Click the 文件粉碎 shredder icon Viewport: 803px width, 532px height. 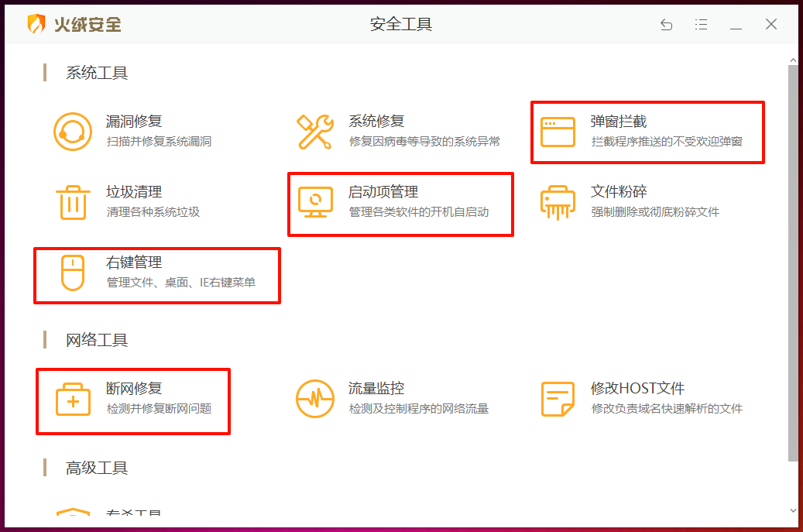click(558, 202)
